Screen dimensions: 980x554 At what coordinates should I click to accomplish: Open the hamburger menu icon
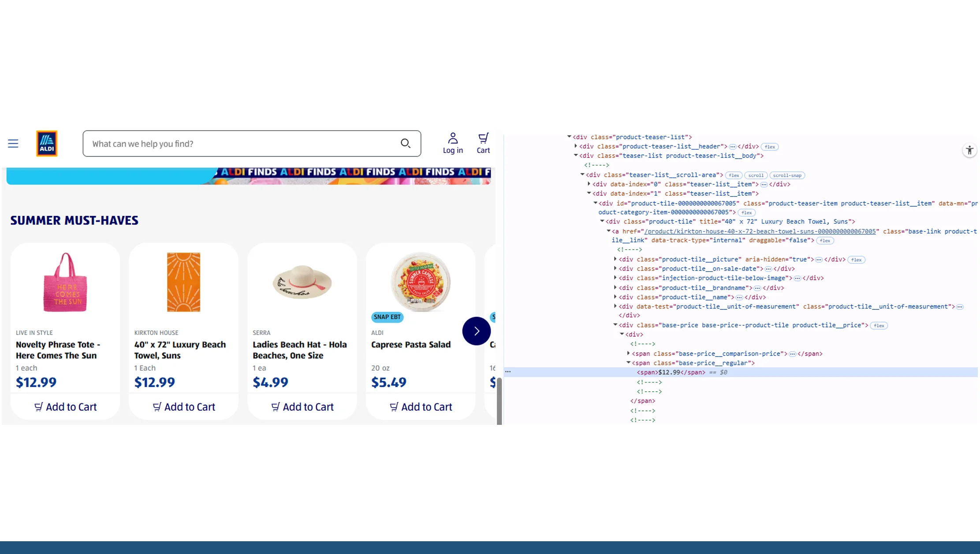pos(13,144)
